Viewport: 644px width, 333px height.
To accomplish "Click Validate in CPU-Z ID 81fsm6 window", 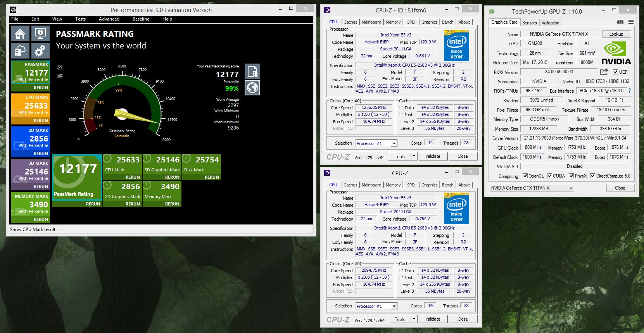I will (433, 156).
